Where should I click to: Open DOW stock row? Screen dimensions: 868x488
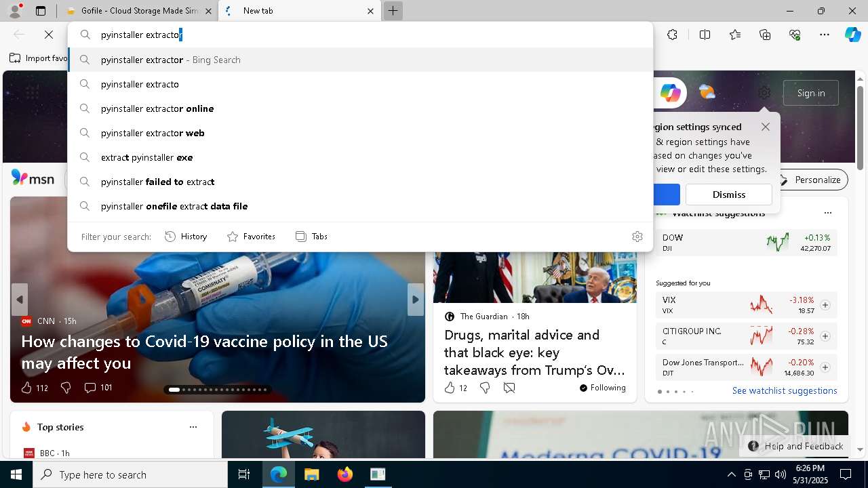(746, 243)
